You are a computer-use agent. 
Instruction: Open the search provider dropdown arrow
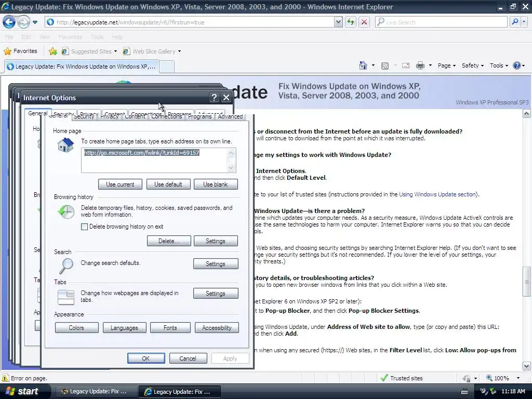[x=524, y=22]
